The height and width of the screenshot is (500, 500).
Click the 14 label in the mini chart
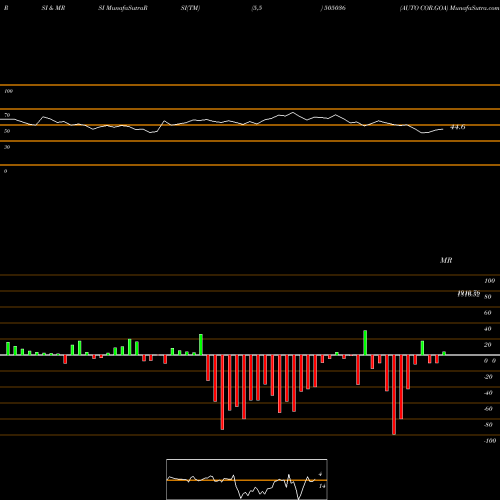(x=322, y=486)
